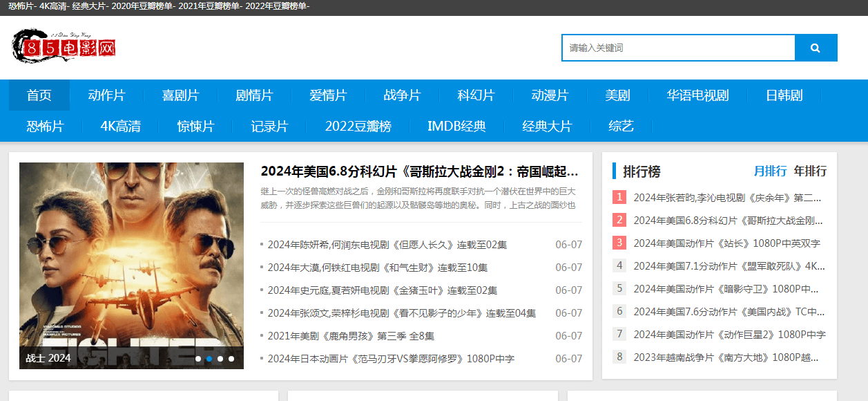
Task: Click the magnifier search button
Action: click(x=816, y=48)
